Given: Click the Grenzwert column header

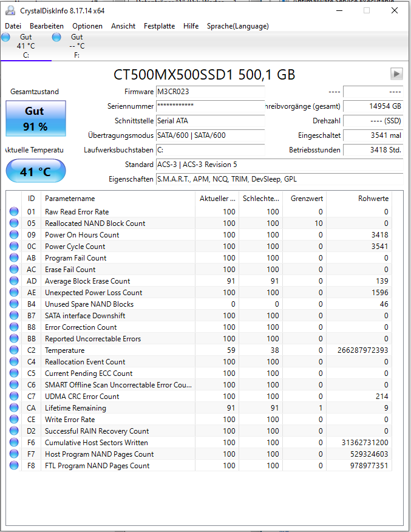Looking at the screenshot, I should point(305,199).
